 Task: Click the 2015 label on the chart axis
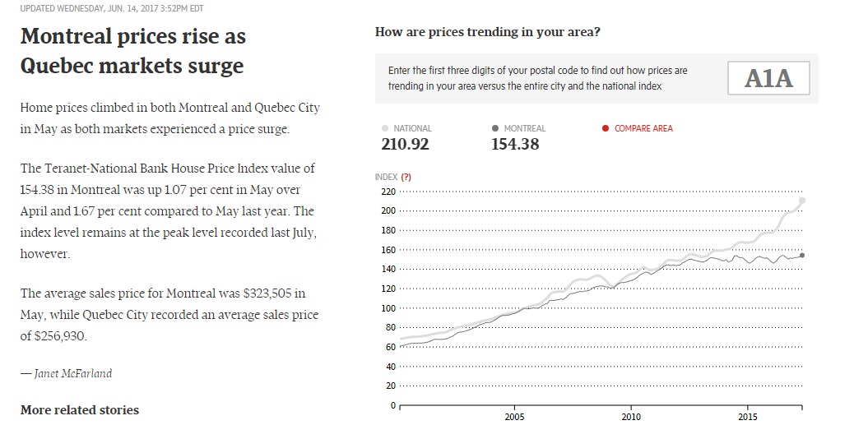coord(748,418)
